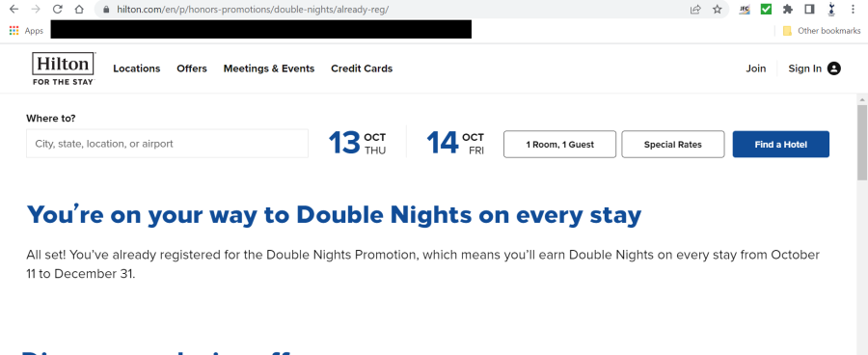Open the Apps grid shortcut
868x355 pixels.
click(x=26, y=31)
